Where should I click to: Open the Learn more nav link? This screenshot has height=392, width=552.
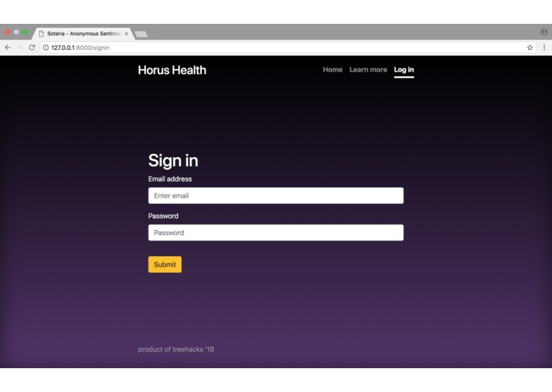pyautogui.click(x=368, y=70)
